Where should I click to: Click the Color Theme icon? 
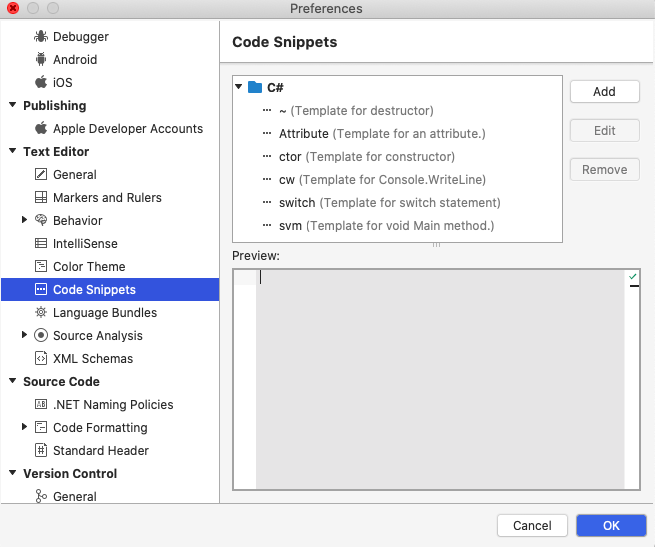click(x=41, y=267)
